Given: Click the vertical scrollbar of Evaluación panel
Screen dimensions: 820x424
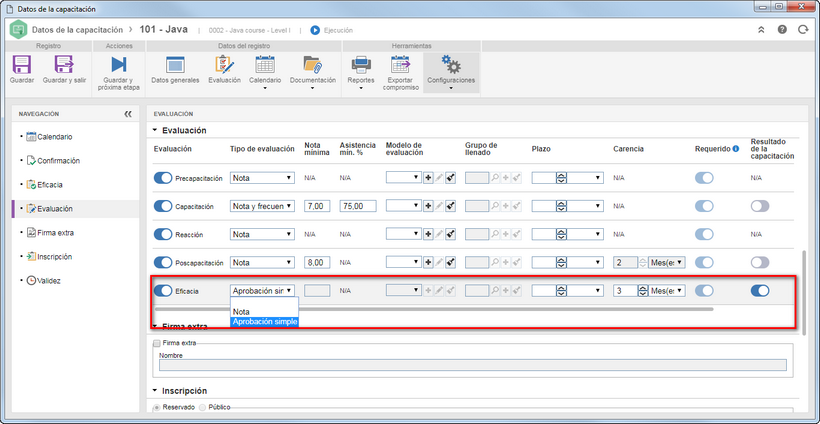Looking at the screenshot, I should [x=804, y=291].
